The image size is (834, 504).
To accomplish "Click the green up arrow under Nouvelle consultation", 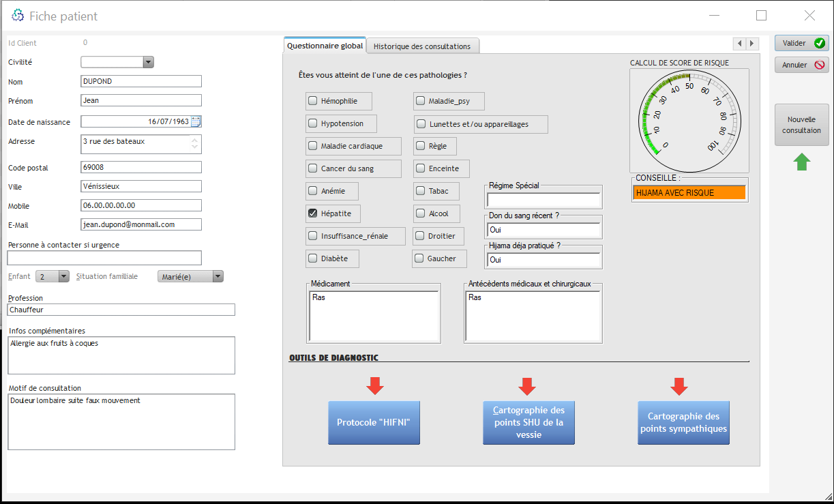I will [802, 162].
